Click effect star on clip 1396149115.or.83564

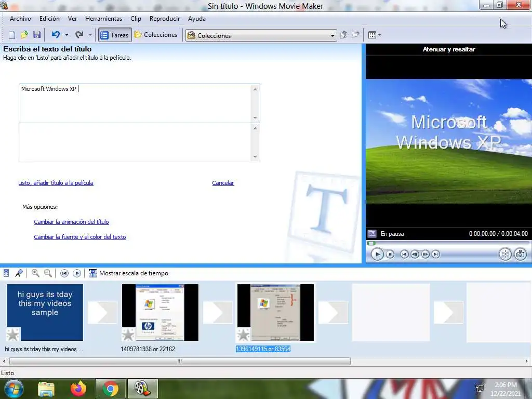pyautogui.click(x=244, y=335)
